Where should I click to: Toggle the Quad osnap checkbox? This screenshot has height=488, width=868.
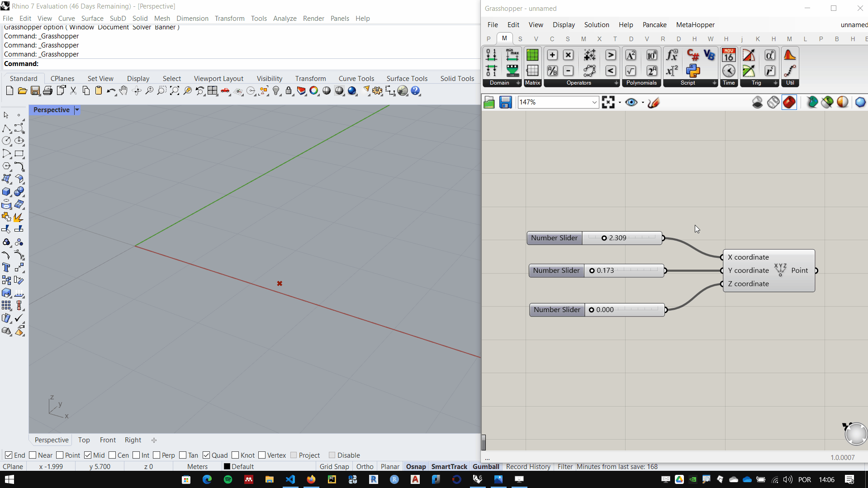pos(206,455)
